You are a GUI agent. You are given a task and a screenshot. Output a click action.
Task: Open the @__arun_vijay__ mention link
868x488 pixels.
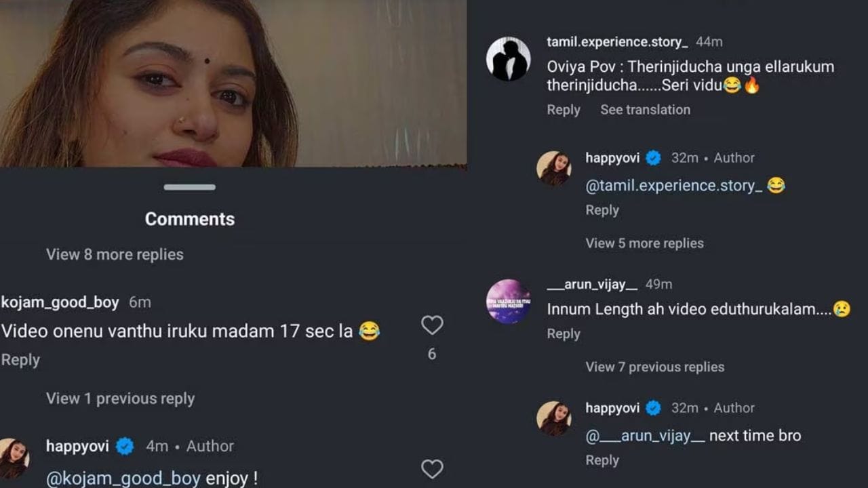point(645,436)
